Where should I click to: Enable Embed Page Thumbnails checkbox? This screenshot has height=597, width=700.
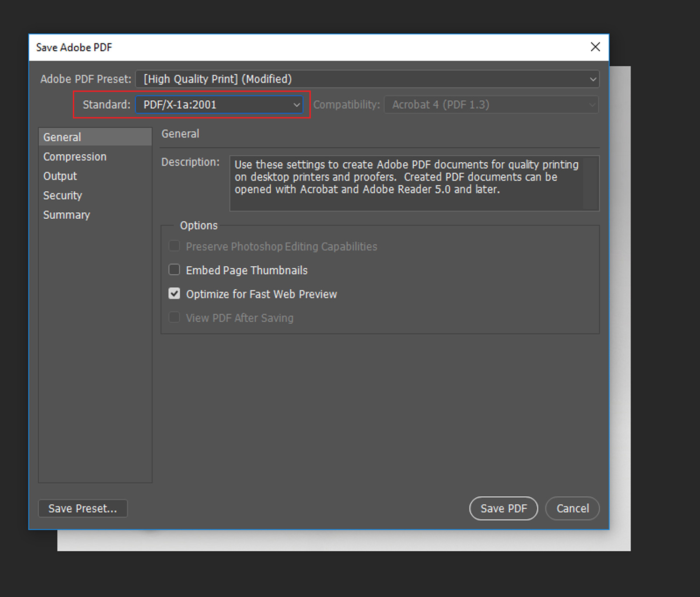174,270
